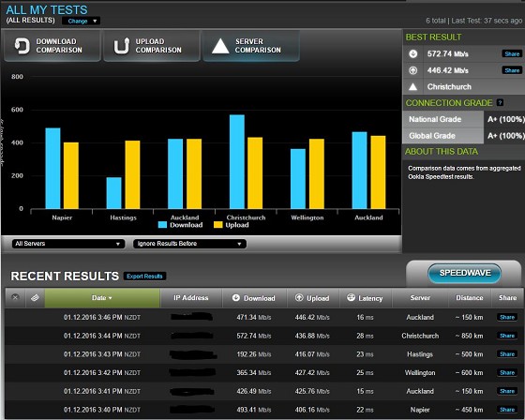Open the Download Comparison tab
Screen dimensions: 525x420
(x=52, y=46)
